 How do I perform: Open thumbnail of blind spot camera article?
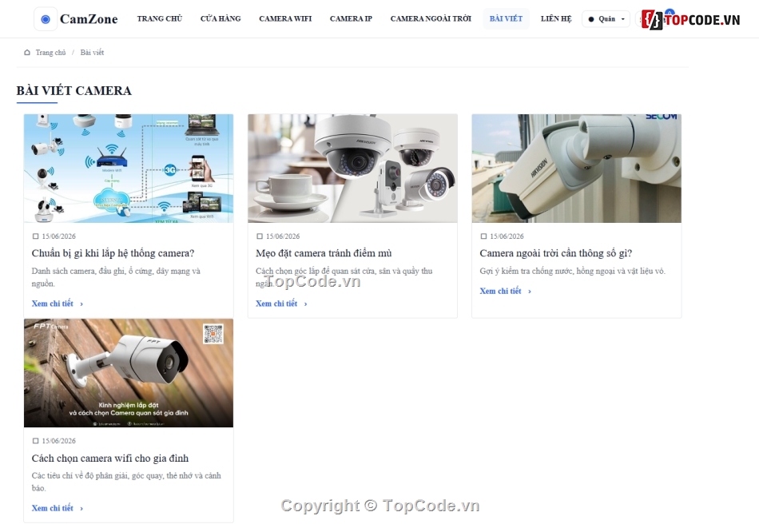pos(352,169)
